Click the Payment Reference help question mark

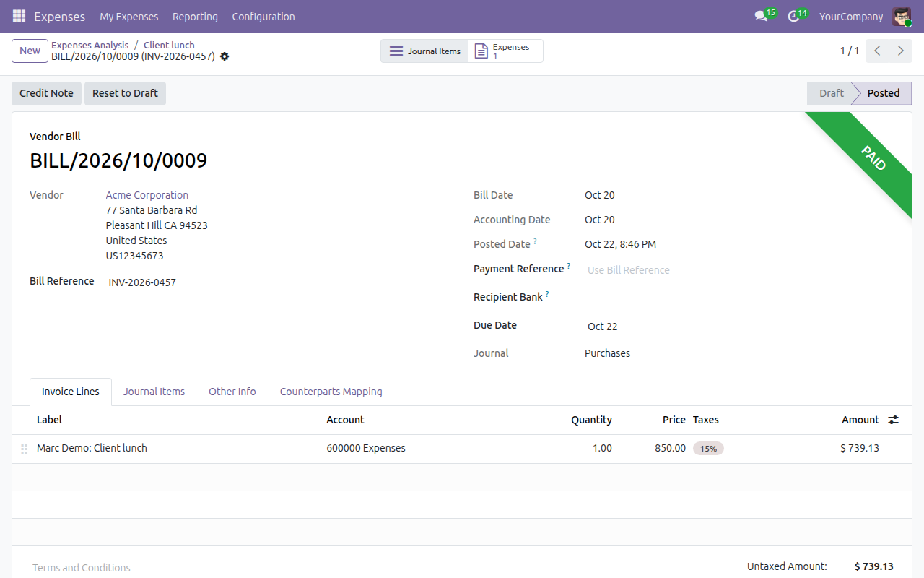point(569,266)
